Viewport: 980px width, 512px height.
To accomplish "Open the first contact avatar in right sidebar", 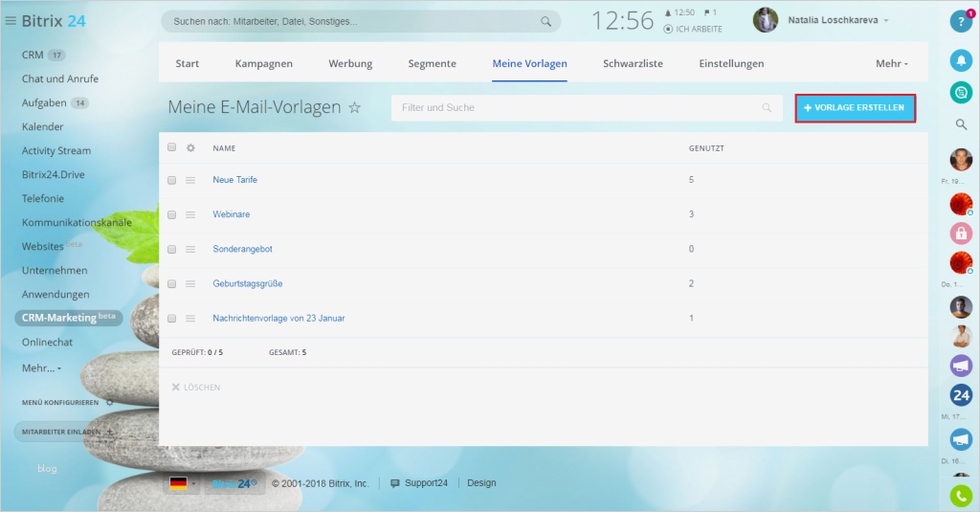I will [x=961, y=160].
